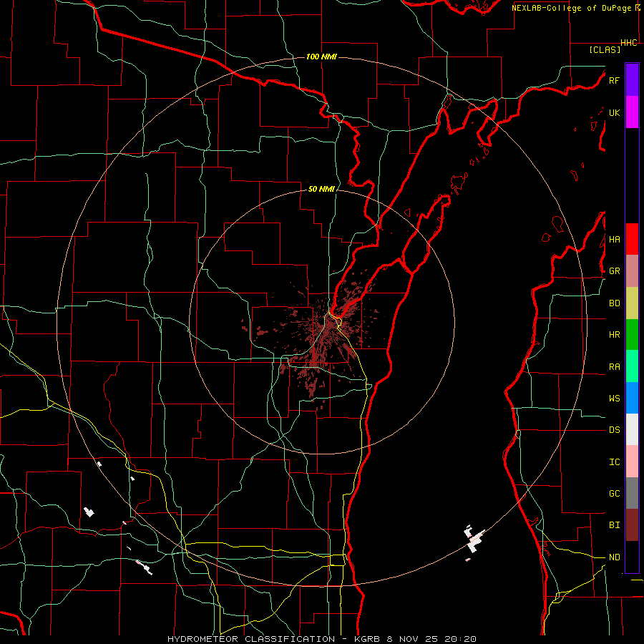Click the 100 NMI range ring label

click(321, 57)
